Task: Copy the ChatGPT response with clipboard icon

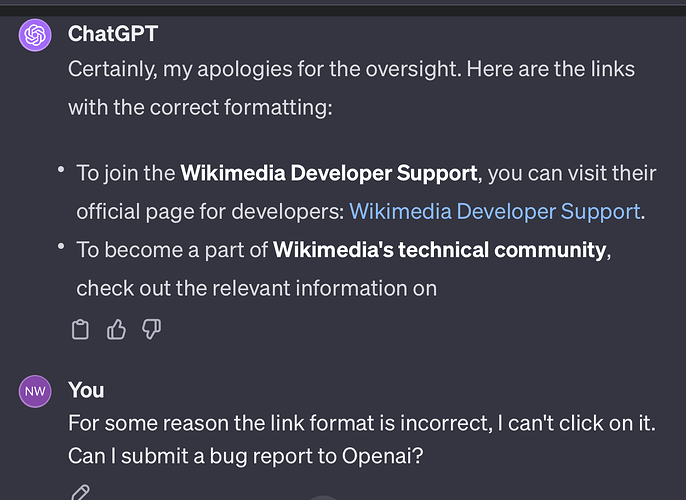Action: [x=80, y=329]
